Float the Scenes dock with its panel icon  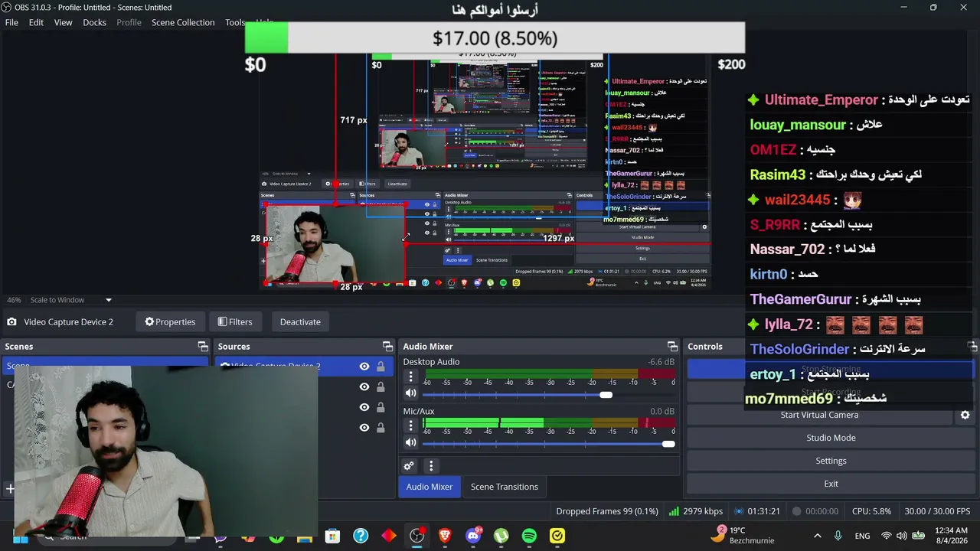click(203, 347)
